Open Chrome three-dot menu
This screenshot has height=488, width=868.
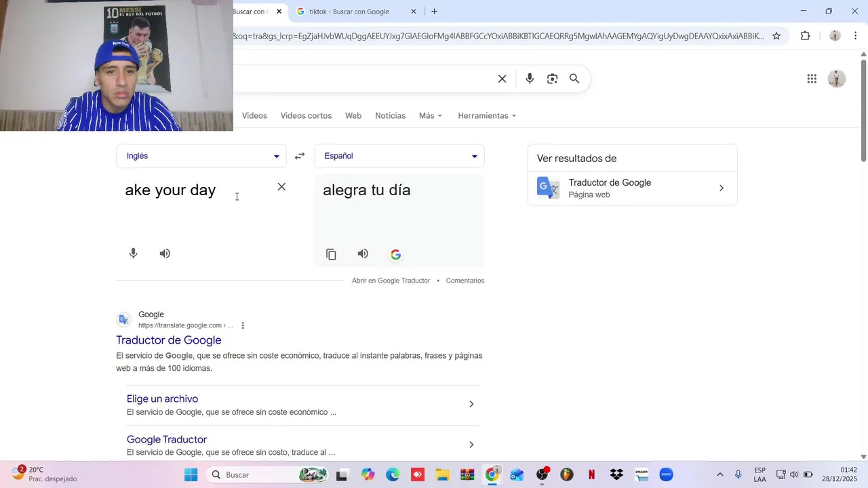tap(856, 36)
